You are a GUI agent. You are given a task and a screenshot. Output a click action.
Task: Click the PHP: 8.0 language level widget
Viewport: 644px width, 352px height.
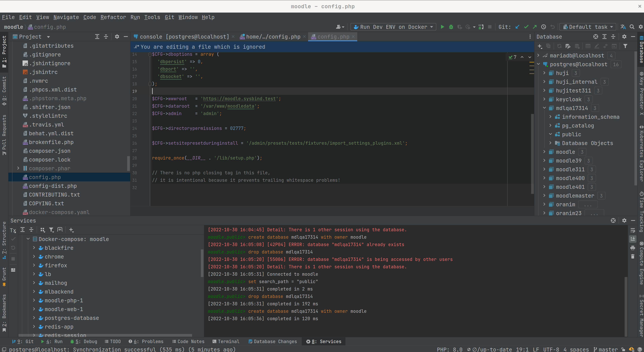(450, 349)
